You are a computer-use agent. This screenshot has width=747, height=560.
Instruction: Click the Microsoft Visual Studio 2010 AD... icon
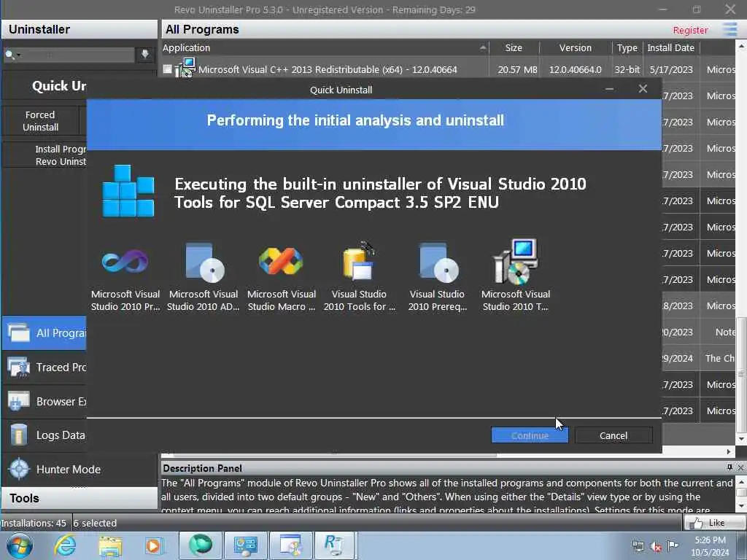[204, 262]
